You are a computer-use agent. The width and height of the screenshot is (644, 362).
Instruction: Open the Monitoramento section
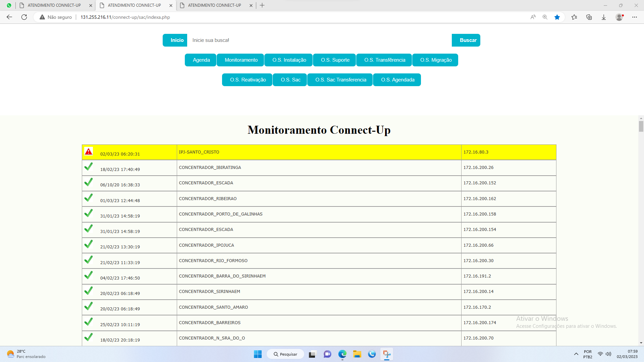(x=240, y=60)
